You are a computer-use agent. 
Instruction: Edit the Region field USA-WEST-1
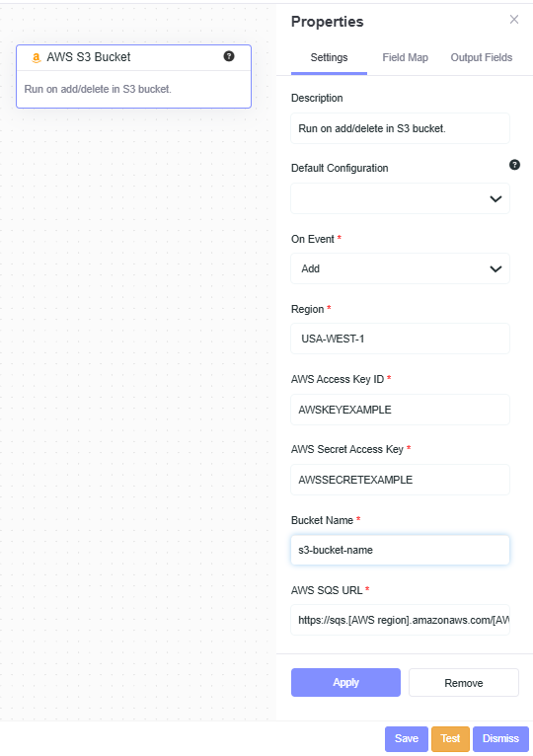click(x=400, y=339)
